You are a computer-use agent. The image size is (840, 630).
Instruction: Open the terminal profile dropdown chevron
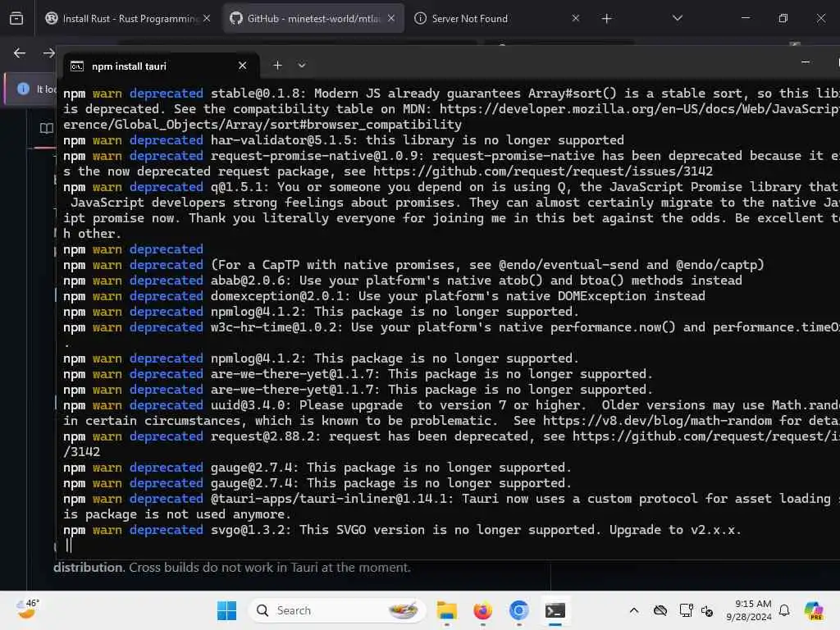302,66
